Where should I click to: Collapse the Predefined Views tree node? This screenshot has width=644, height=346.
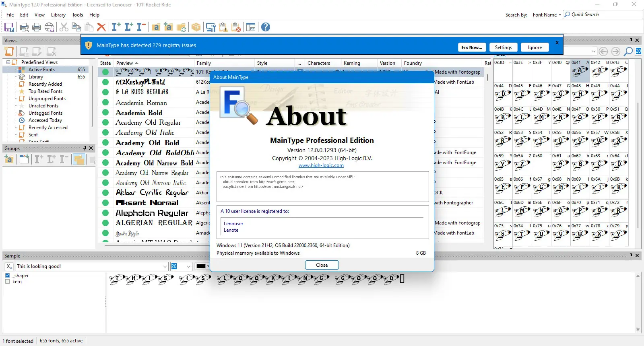8,62
